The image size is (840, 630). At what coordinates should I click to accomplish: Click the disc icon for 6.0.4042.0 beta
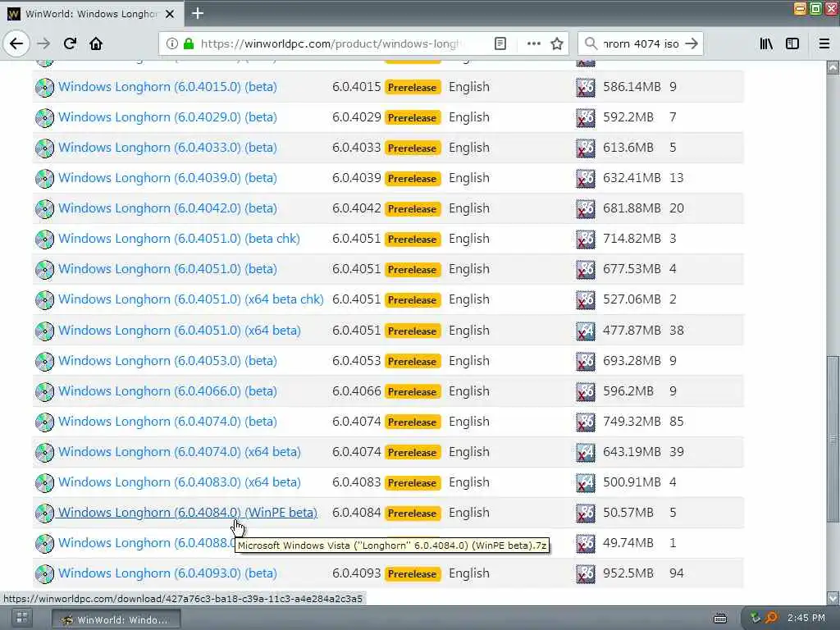point(44,209)
